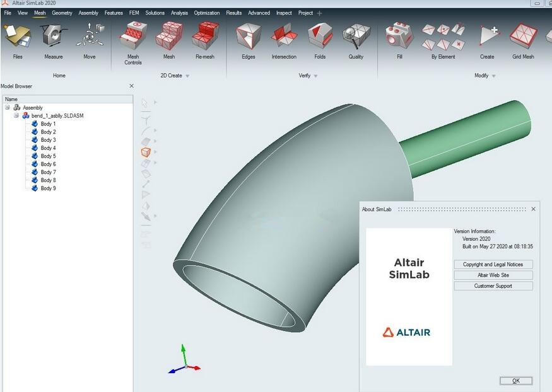Open the Advanced tab

259,13
